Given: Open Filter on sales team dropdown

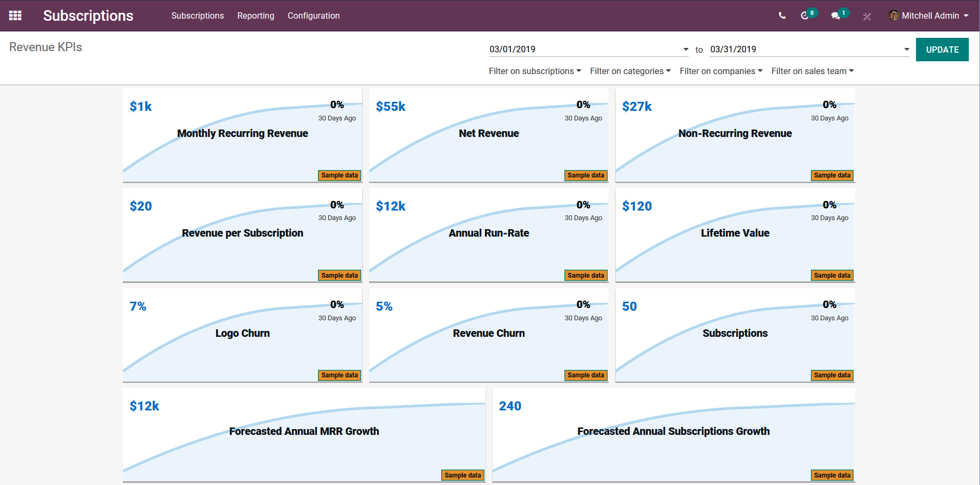Looking at the screenshot, I should (812, 71).
